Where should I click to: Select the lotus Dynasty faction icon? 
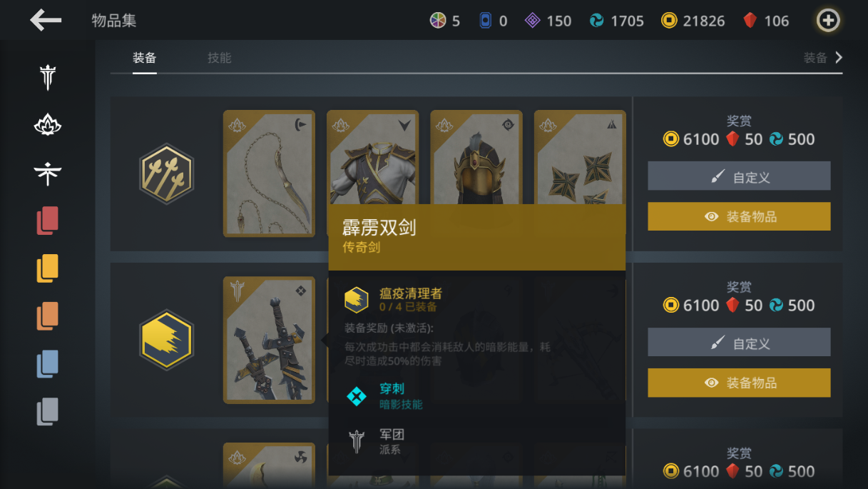pos(48,126)
